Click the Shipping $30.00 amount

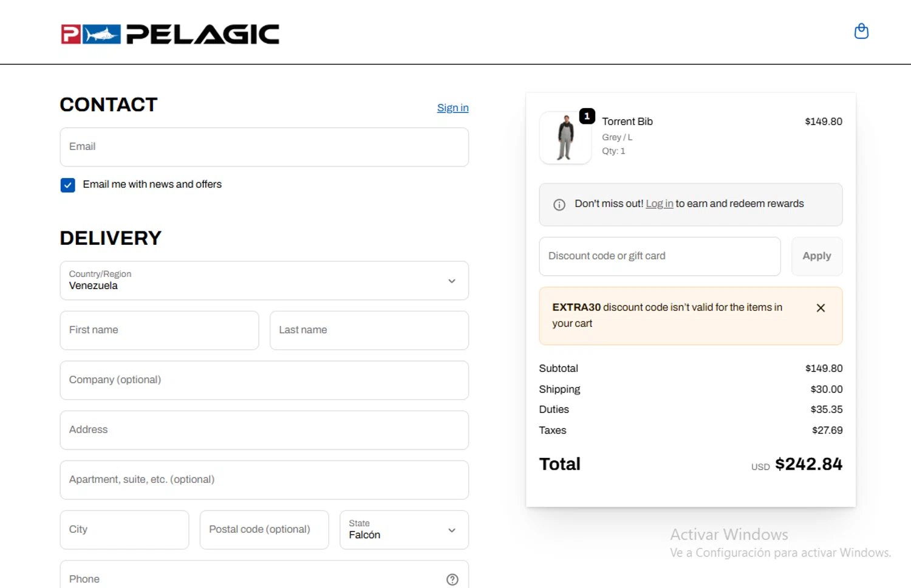(x=827, y=389)
